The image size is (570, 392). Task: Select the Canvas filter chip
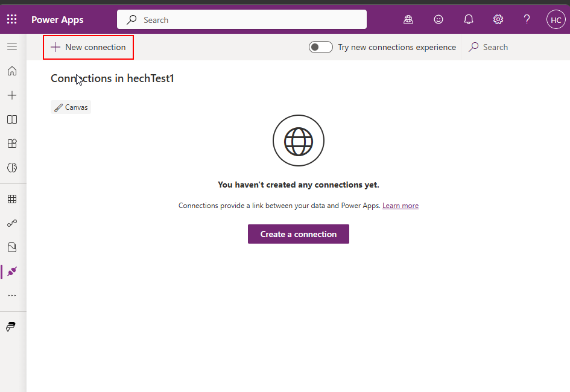(x=71, y=107)
